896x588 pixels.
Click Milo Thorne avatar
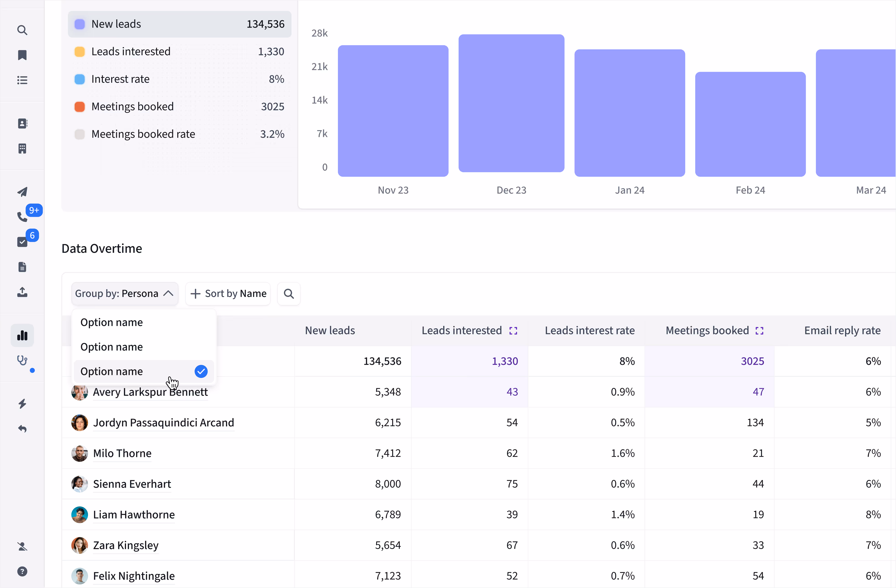point(80,453)
